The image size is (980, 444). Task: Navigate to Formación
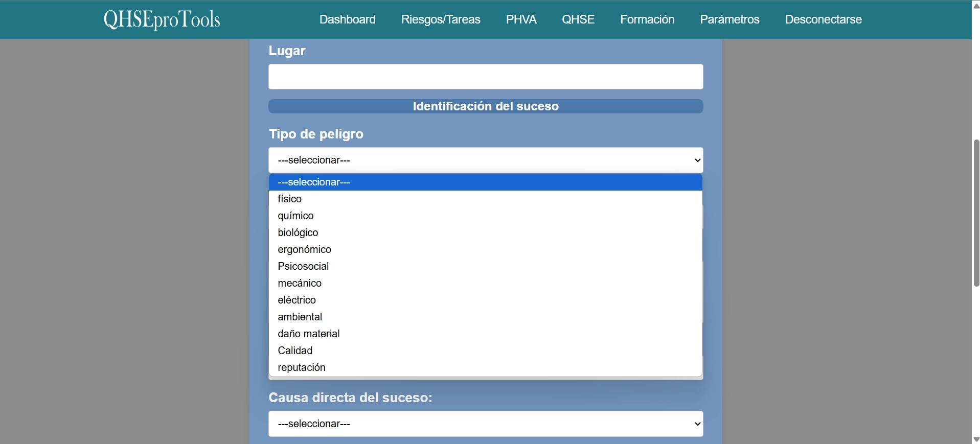[x=647, y=19]
